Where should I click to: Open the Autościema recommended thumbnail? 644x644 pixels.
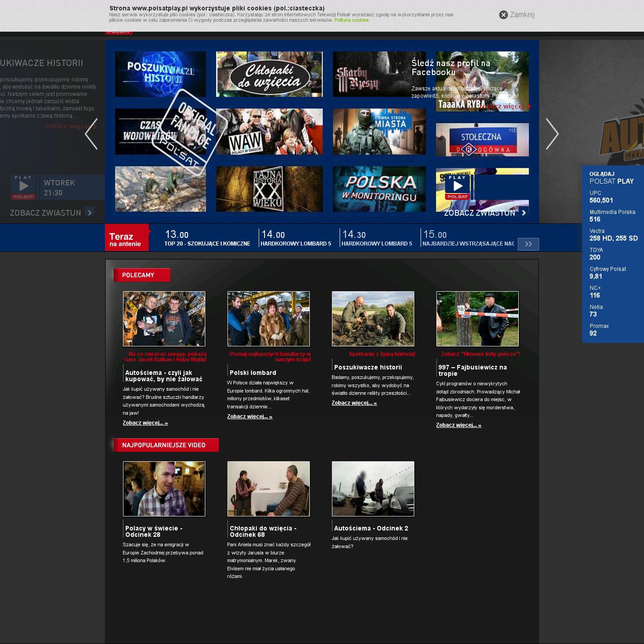click(164, 319)
